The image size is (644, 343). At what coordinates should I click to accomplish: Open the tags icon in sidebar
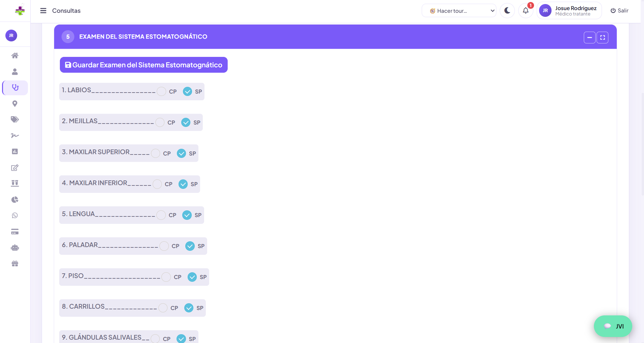(x=15, y=119)
